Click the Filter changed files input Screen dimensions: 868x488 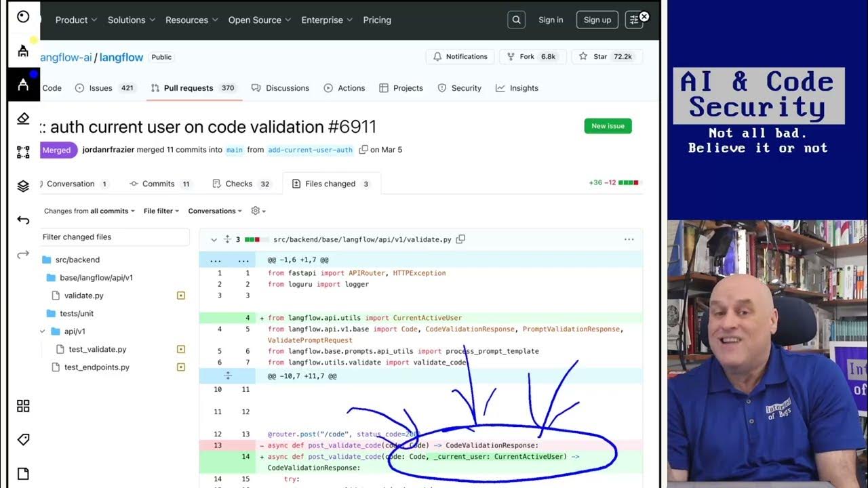[x=115, y=237]
